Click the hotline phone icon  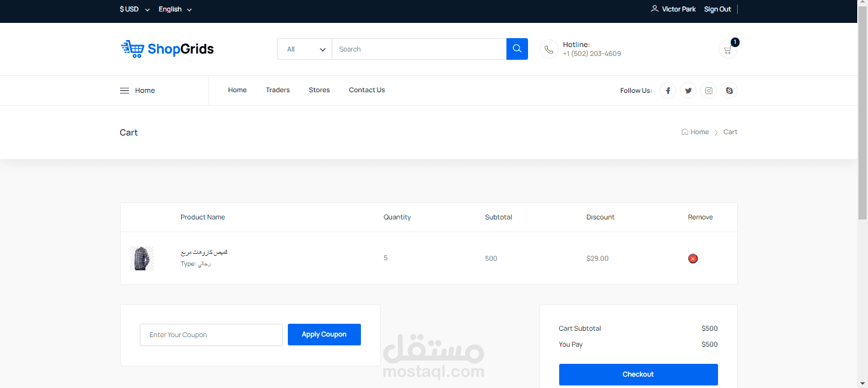[549, 49]
